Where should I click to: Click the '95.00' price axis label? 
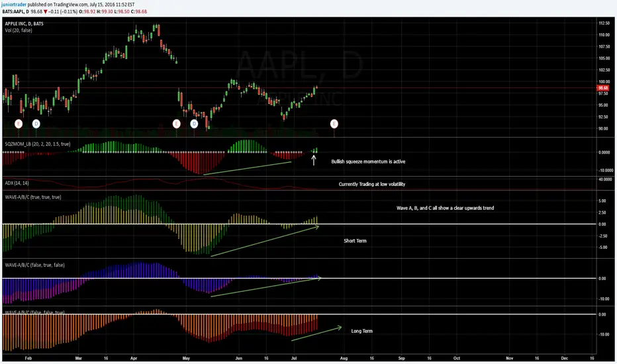tap(603, 105)
